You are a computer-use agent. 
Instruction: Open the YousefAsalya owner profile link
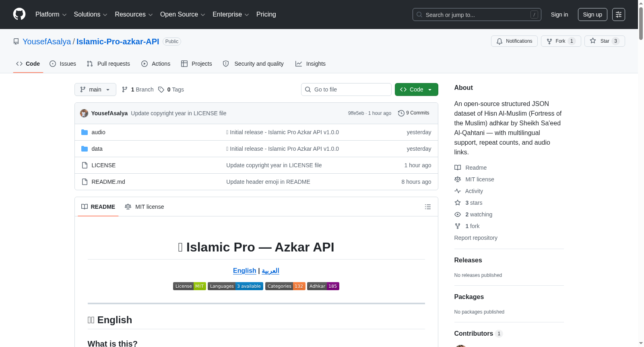(47, 42)
